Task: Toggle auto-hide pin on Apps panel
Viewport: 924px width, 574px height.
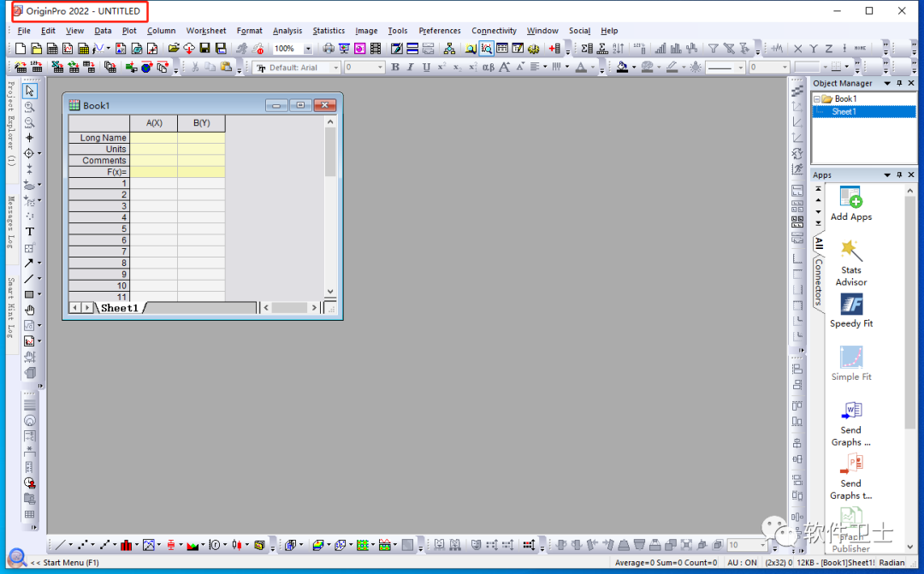Action: tap(899, 175)
